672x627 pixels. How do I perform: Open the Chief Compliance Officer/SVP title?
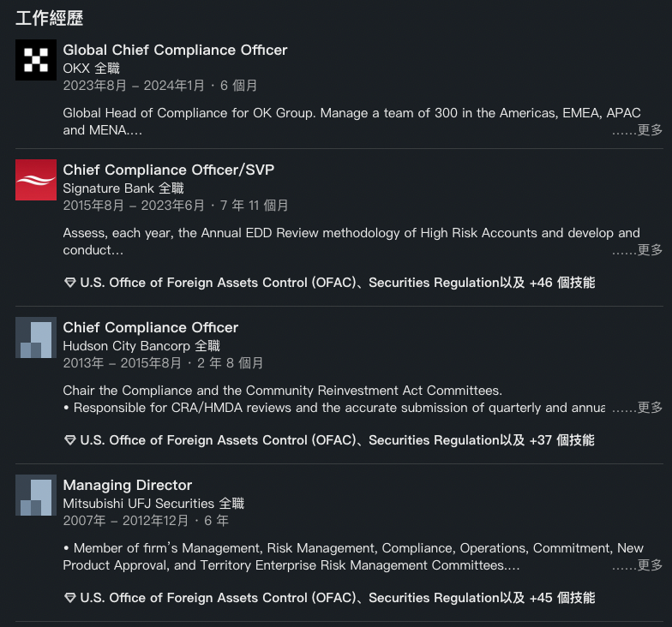pos(169,170)
